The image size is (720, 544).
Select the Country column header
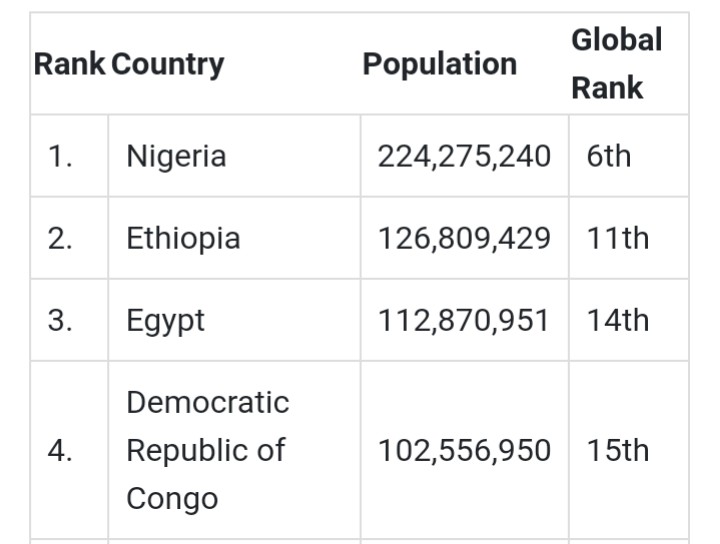click(168, 64)
